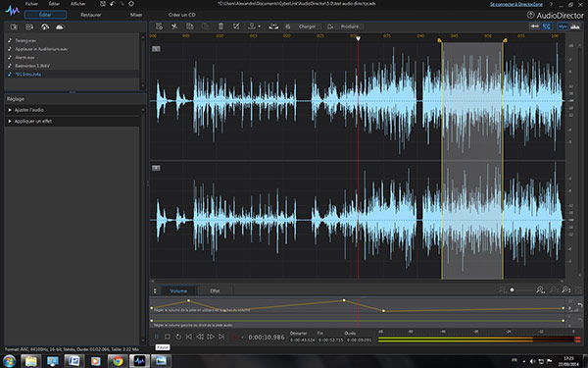Click the icon right of the marker dropdown

coord(273,26)
